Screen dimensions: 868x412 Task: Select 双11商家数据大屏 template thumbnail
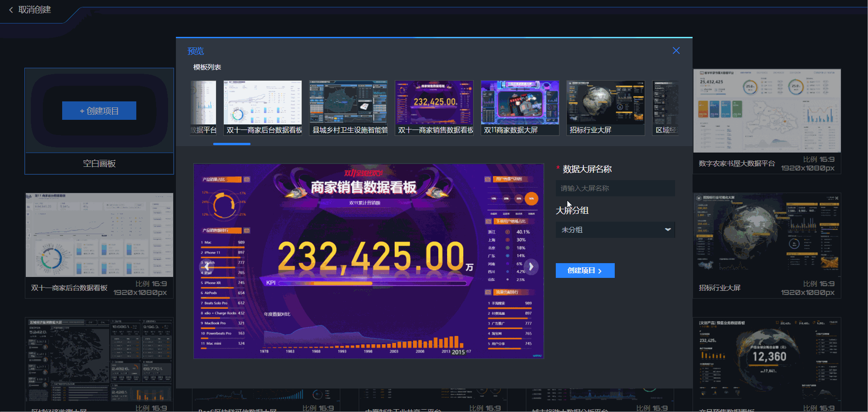coord(520,108)
